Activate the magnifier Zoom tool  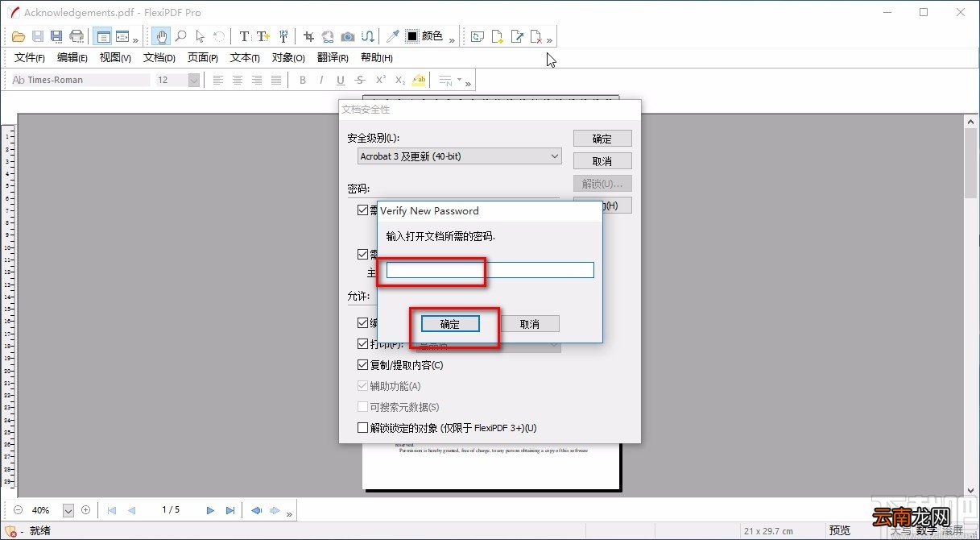181,36
